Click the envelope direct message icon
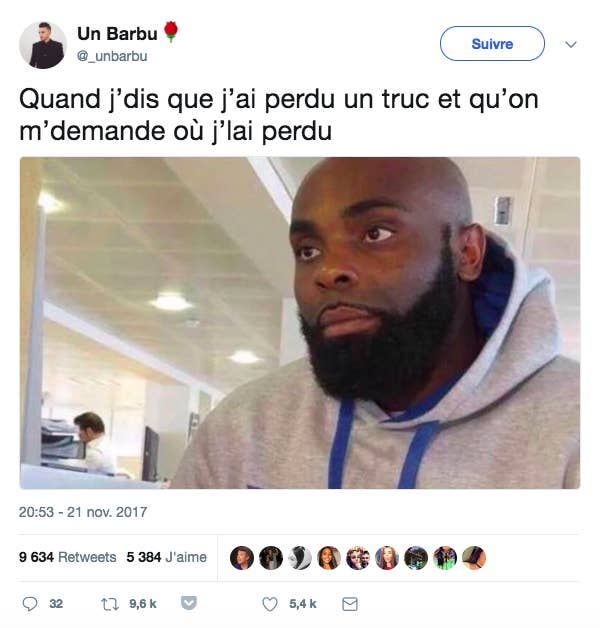This screenshot has width=600, height=628. (350, 604)
